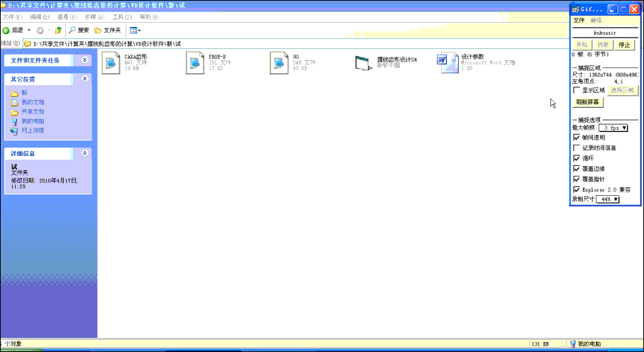Click the green Back arrow icon
This screenshot has height=352, width=644.
[x=6, y=31]
